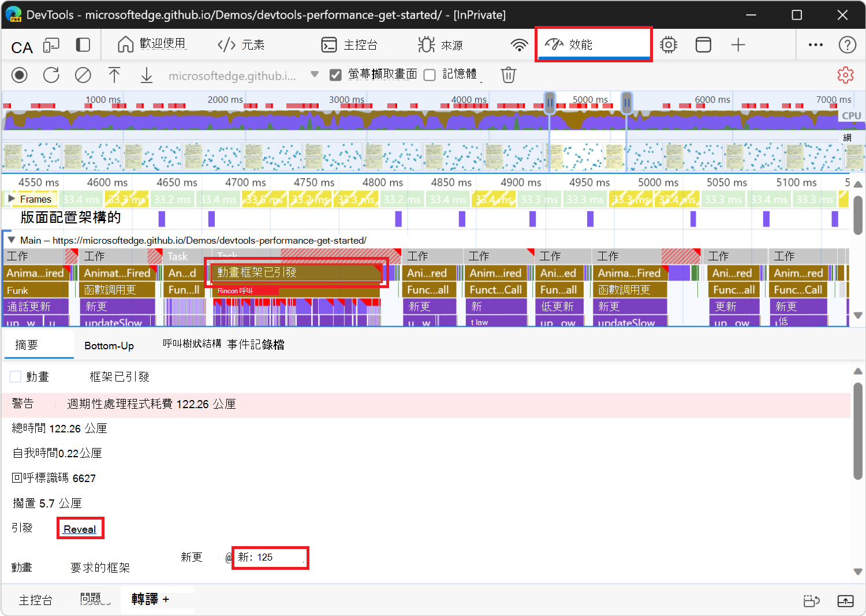Enable the 記憶體 memory checkbox

pyautogui.click(x=430, y=75)
